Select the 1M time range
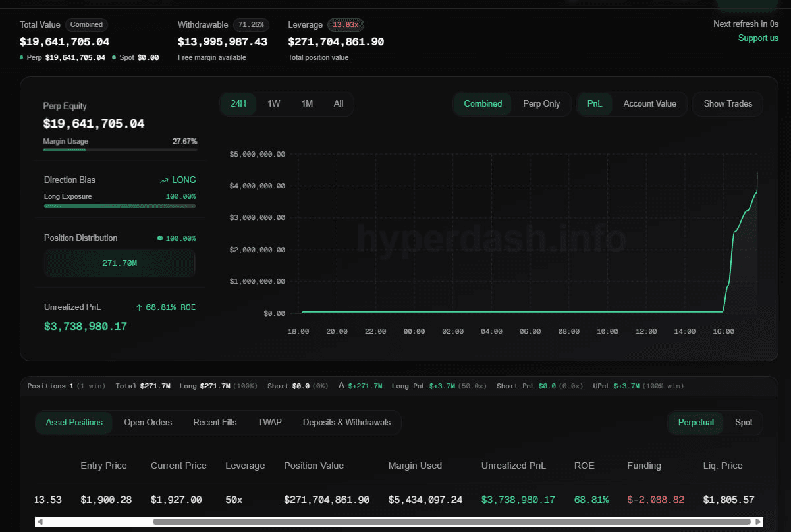The image size is (791, 532). point(307,104)
